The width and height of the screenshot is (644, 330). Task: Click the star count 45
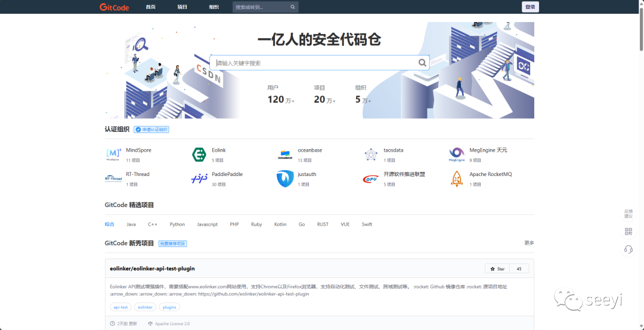pos(519,269)
